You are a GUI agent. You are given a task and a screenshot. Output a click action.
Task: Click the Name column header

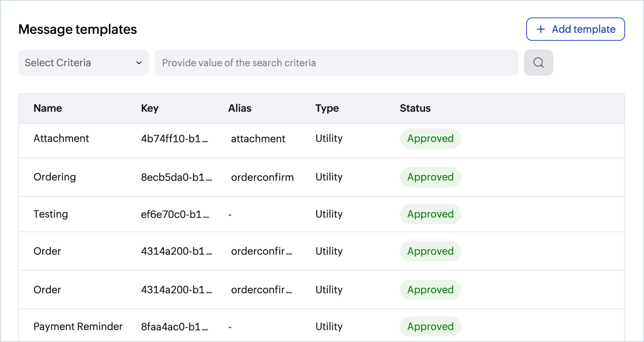coord(48,108)
